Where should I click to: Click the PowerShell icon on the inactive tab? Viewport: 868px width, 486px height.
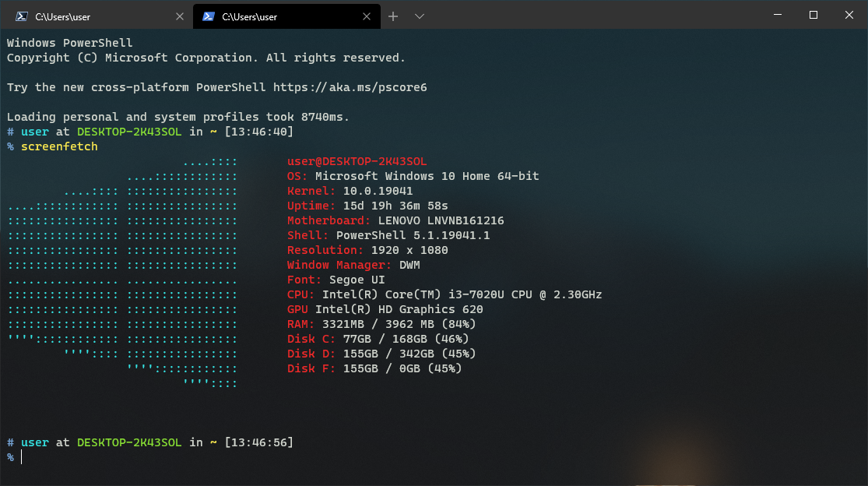coord(22,16)
